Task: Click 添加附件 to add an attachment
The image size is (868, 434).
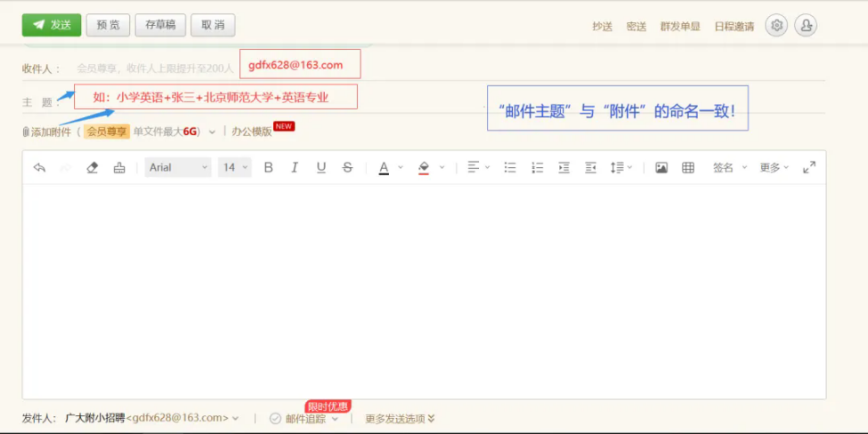Action: point(47,133)
